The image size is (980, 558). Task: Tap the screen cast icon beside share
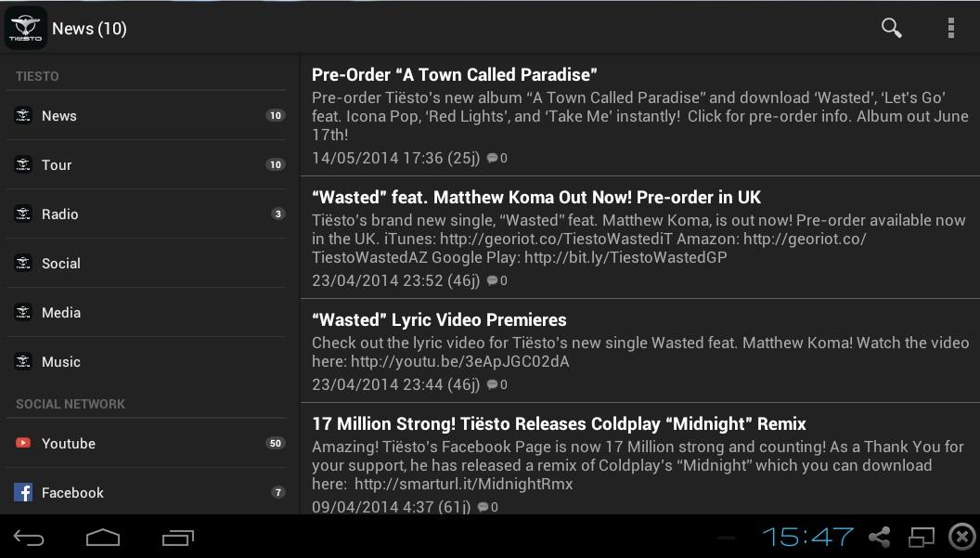[921, 537]
